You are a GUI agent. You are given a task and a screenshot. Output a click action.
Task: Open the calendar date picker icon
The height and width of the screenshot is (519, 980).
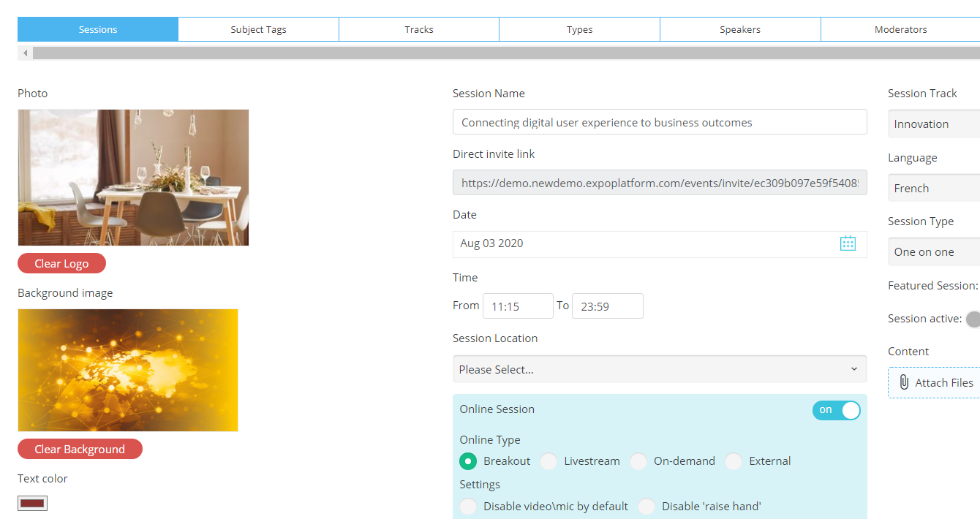pyautogui.click(x=848, y=243)
